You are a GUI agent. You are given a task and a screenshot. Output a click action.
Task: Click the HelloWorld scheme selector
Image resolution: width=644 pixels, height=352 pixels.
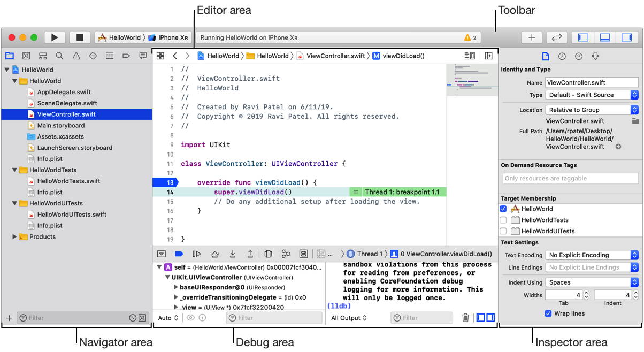point(119,38)
